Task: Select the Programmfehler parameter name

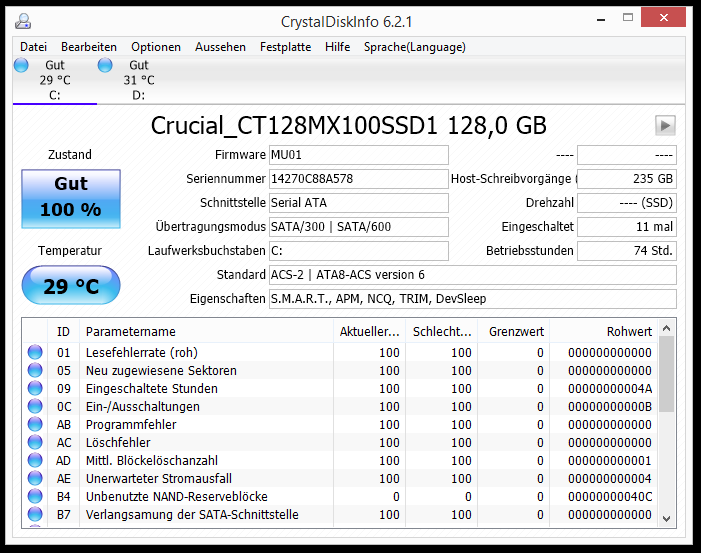Action: coord(131,424)
